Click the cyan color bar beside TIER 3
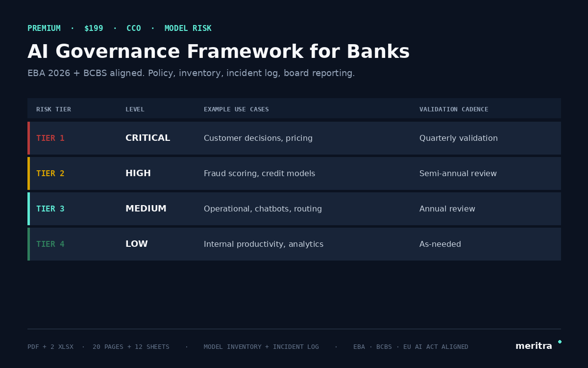The height and width of the screenshot is (368, 588). tap(28, 209)
